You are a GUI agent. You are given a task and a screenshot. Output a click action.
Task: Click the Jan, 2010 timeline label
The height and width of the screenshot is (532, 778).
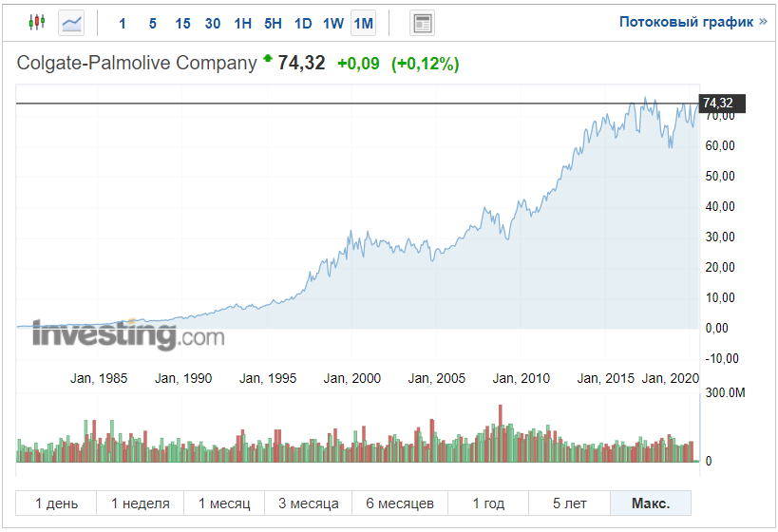coord(522,378)
